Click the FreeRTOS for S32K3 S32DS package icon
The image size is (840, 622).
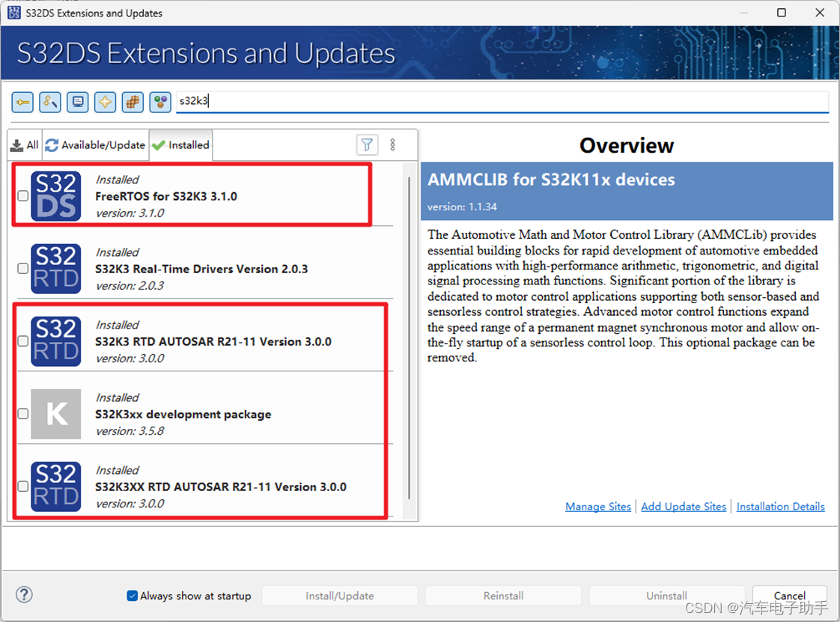coord(55,196)
